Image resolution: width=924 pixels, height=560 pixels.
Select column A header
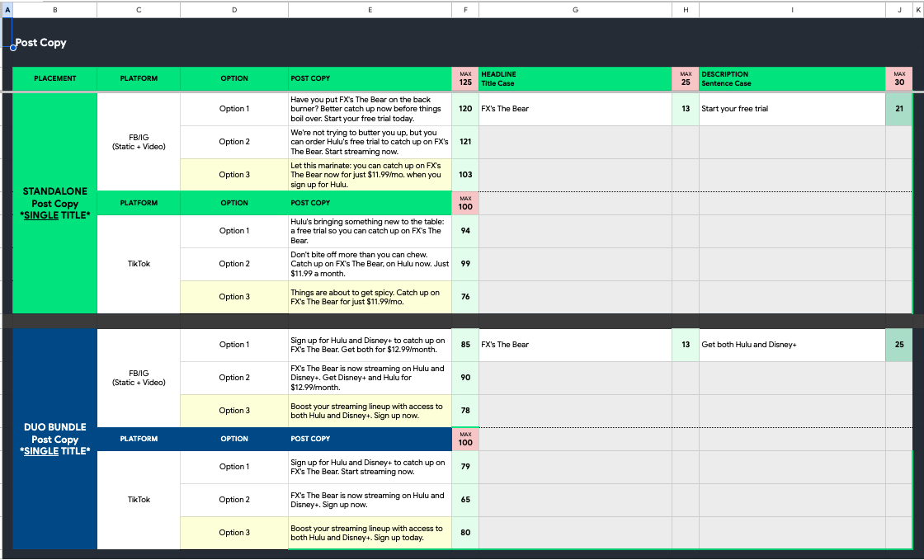click(7, 9)
